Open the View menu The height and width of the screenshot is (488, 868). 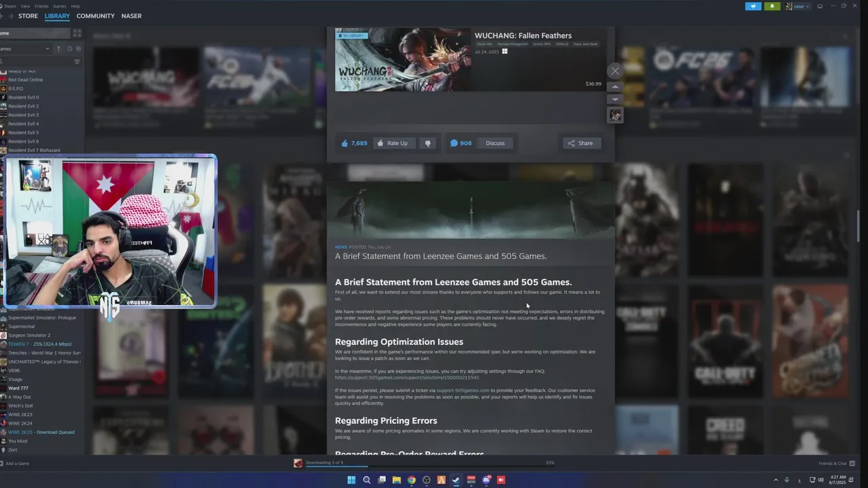click(25, 6)
